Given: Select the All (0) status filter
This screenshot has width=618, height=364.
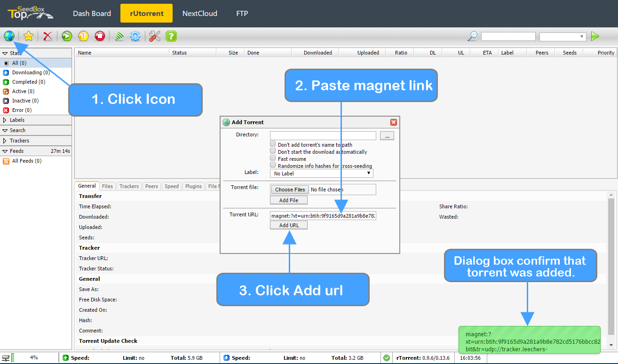Looking at the screenshot, I should [36, 63].
